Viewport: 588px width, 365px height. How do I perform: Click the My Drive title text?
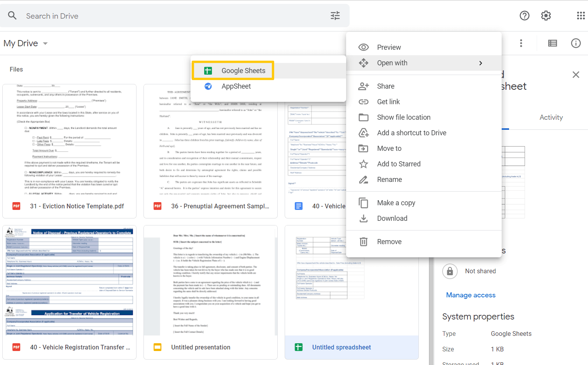point(21,43)
